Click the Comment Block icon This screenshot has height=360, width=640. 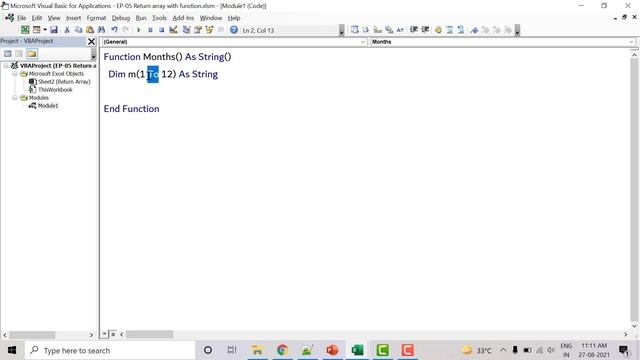point(449,30)
